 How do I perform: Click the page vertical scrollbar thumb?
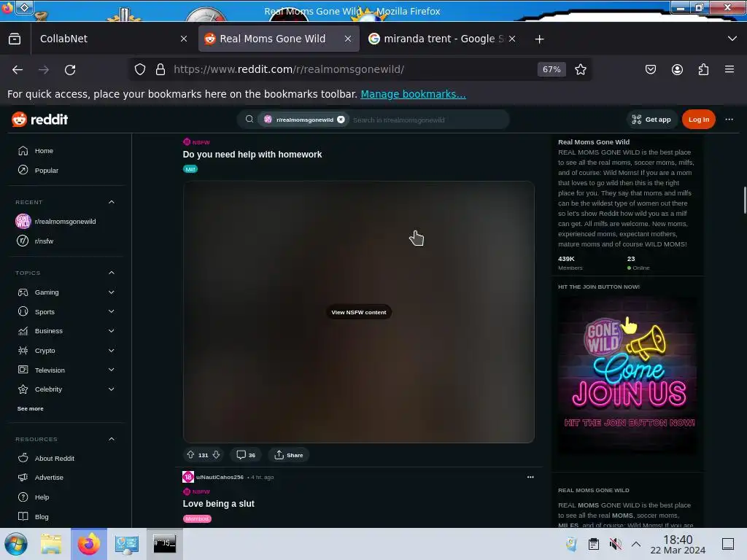click(745, 201)
